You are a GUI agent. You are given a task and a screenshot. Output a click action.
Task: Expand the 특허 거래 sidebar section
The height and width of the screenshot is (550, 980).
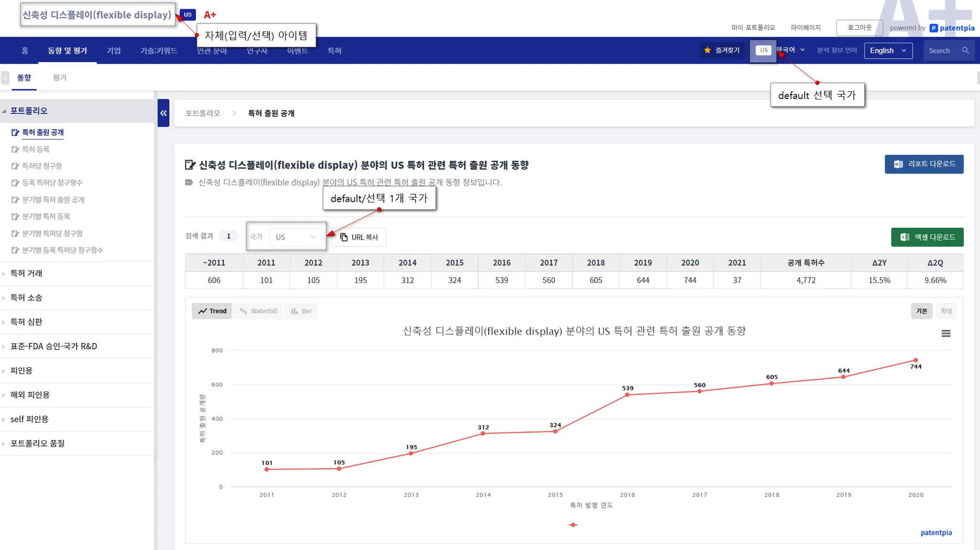click(x=26, y=274)
